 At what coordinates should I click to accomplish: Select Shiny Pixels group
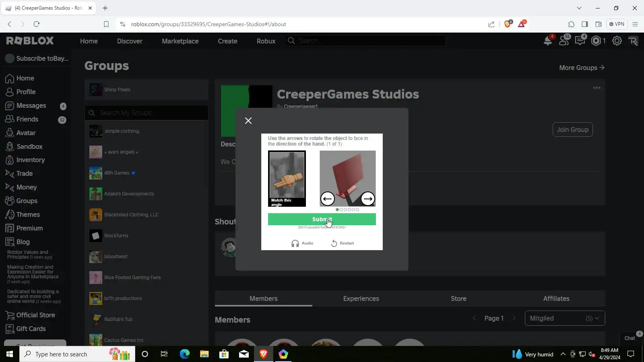point(147,89)
